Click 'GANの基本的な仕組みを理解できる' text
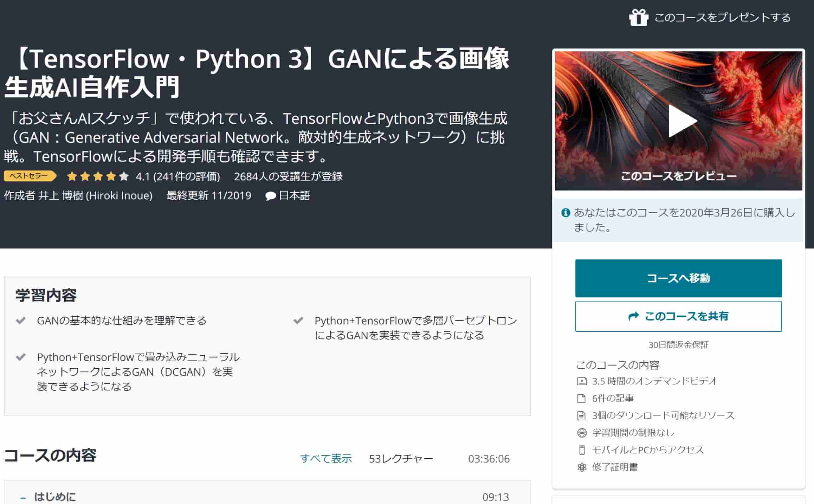The width and height of the screenshot is (814, 504). pyautogui.click(x=122, y=321)
